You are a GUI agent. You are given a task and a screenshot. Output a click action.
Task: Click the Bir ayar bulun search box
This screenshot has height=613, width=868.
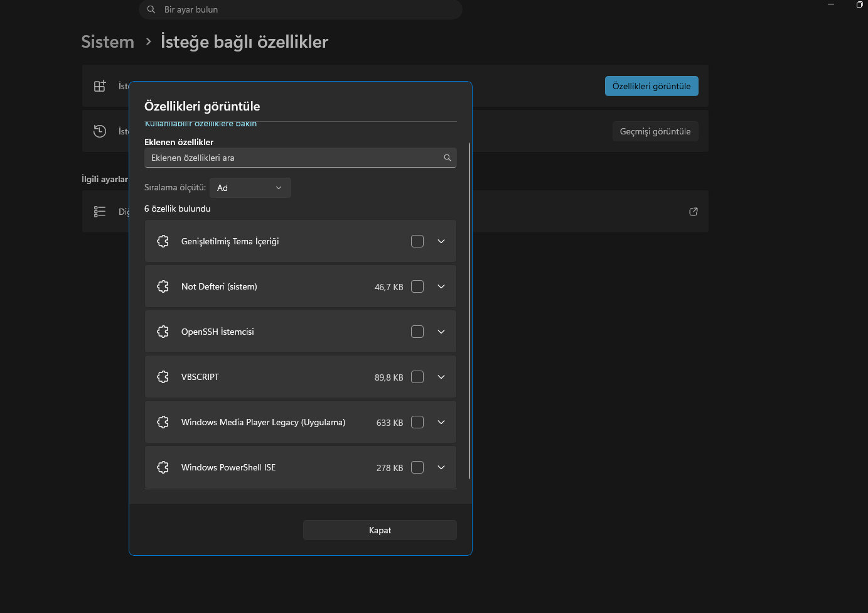[301, 9]
